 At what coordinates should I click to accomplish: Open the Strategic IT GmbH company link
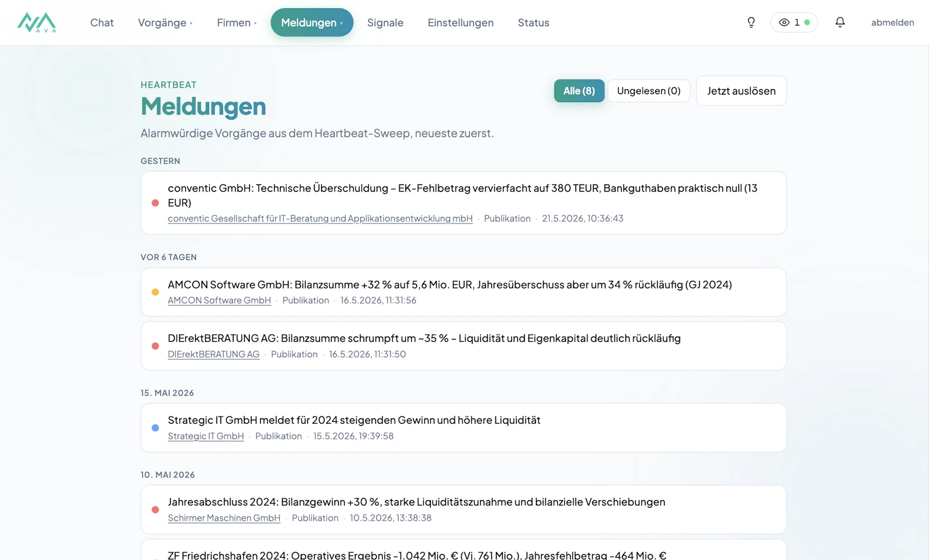(x=206, y=436)
